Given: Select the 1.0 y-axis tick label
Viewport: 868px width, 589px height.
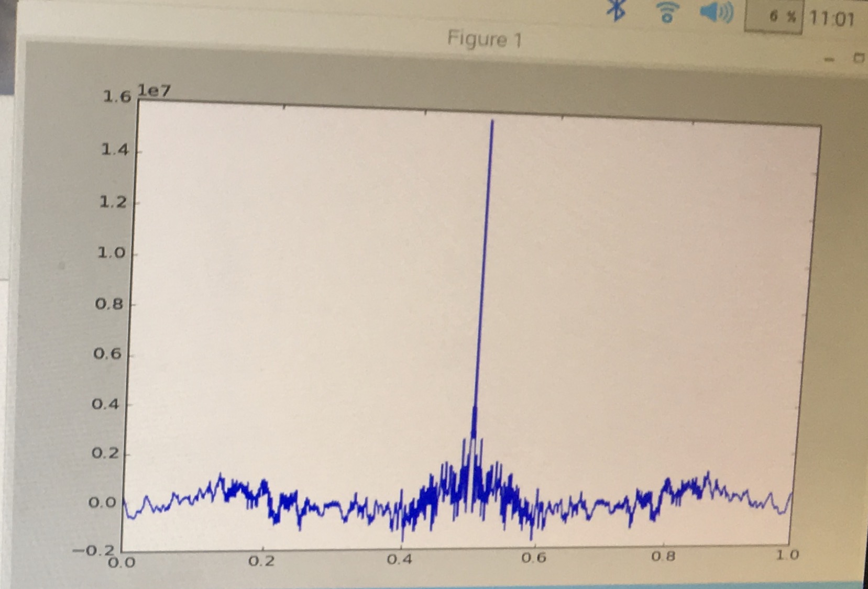Looking at the screenshot, I should [x=112, y=253].
